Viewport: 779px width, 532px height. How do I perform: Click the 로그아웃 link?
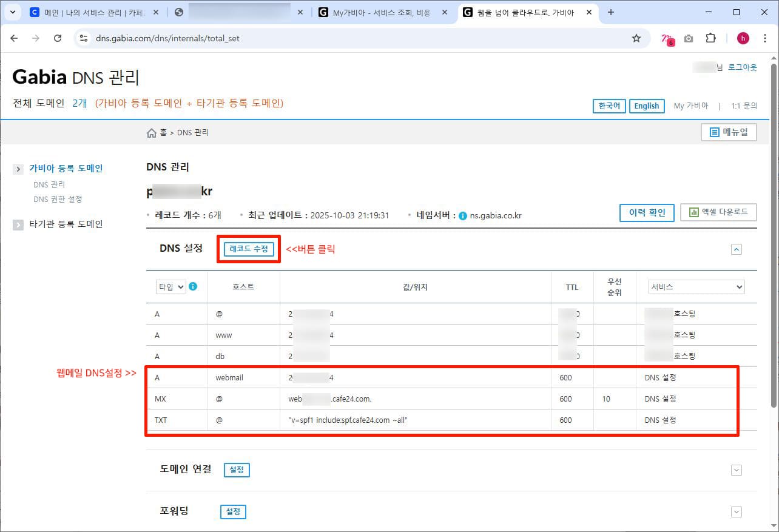tap(743, 67)
